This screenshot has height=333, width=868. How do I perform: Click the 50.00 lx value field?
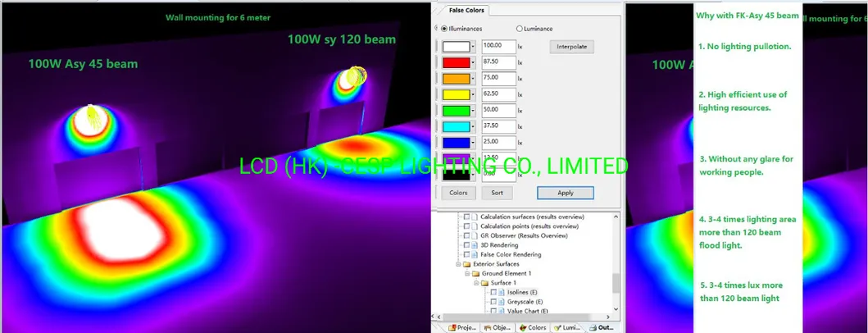click(499, 110)
